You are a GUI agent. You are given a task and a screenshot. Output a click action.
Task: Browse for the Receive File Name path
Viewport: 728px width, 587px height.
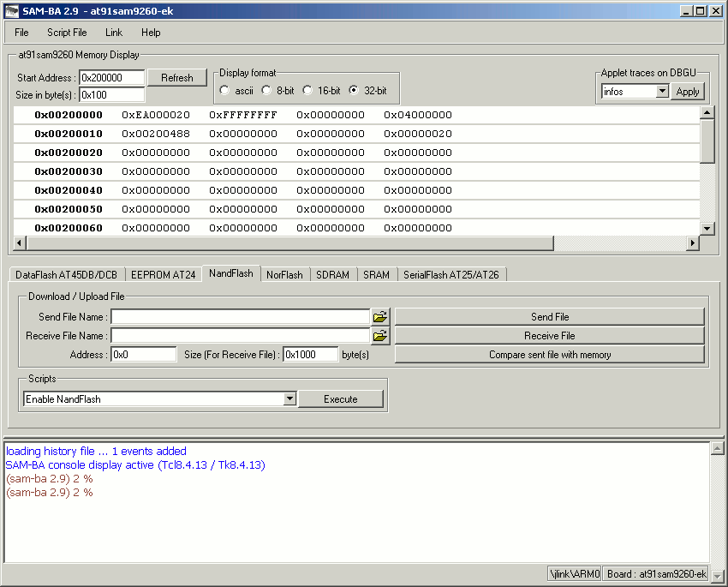[380, 335]
